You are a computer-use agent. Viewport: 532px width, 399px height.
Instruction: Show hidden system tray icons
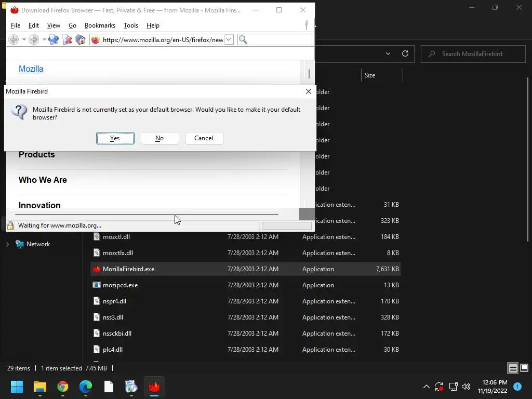click(427, 387)
